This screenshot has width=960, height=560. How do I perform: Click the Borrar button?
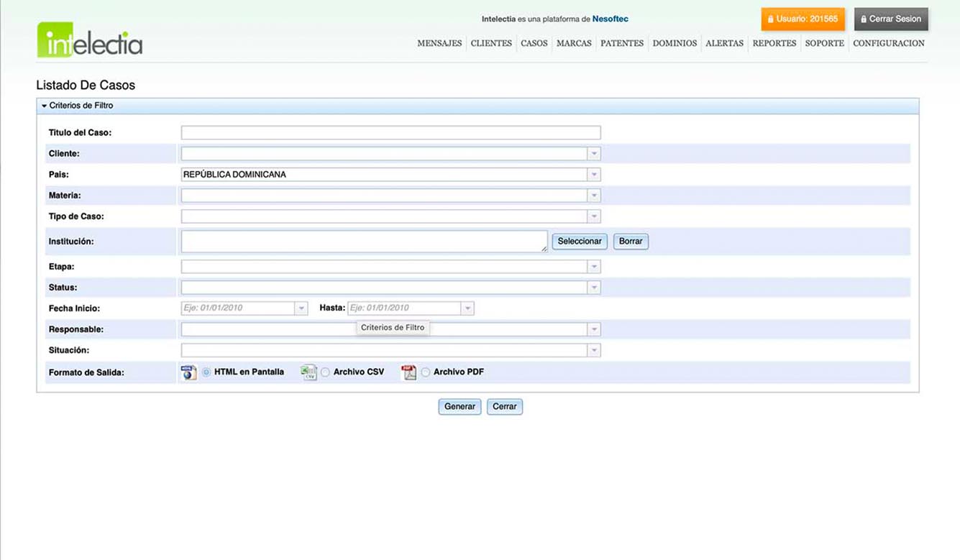631,242
